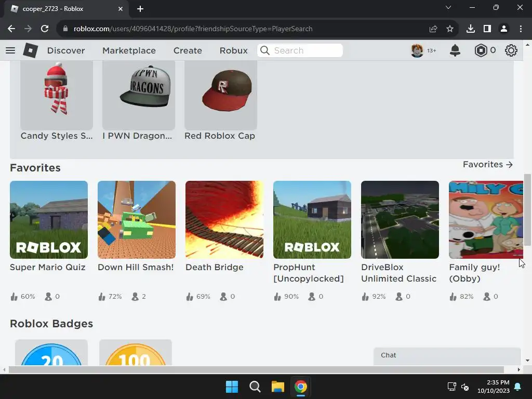Open the PropHunt game thumbnail
Viewport: 532px width, 399px height.
pyautogui.click(x=312, y=220)
